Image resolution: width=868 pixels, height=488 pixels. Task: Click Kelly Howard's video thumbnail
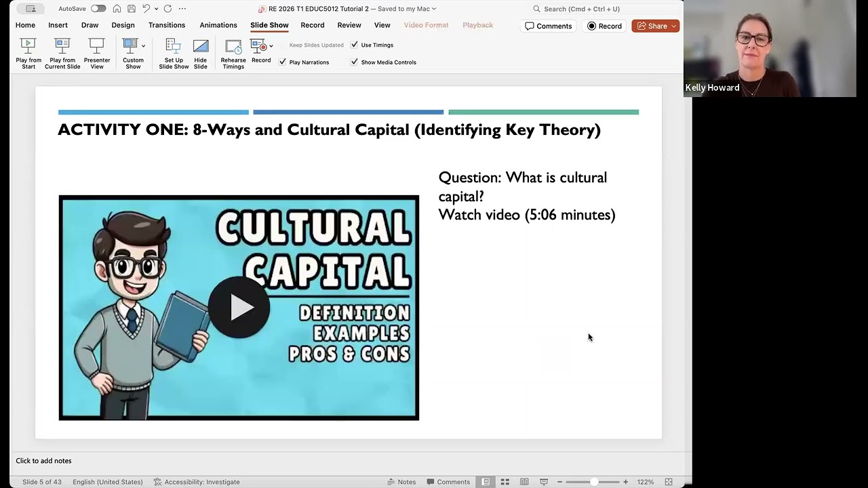click(770, 48)
